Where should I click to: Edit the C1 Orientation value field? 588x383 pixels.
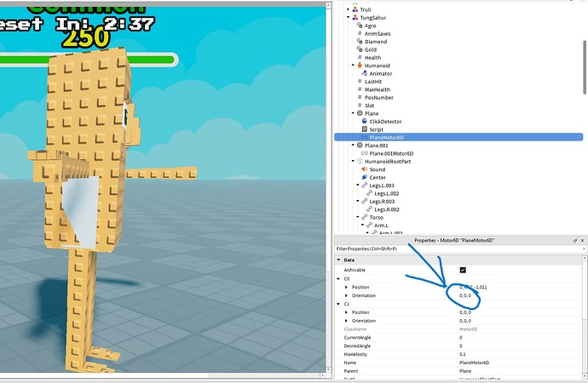coord(520,321)
